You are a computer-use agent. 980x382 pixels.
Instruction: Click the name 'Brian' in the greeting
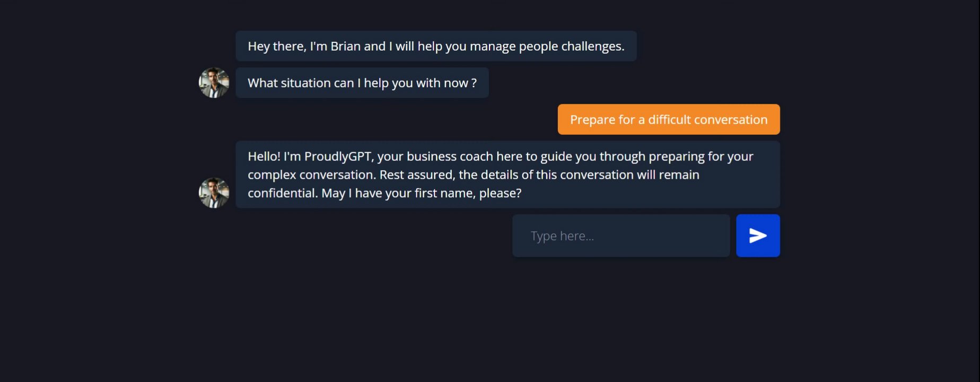[x=345, y=46]
